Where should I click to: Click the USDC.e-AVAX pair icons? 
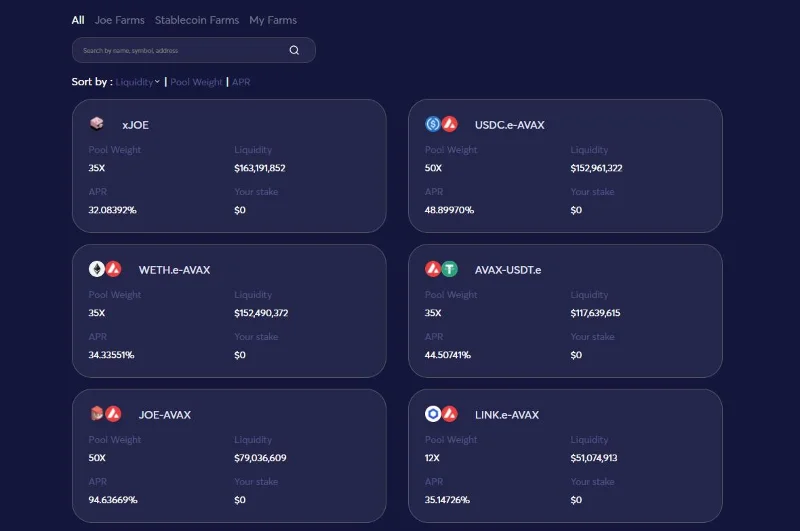441,124
